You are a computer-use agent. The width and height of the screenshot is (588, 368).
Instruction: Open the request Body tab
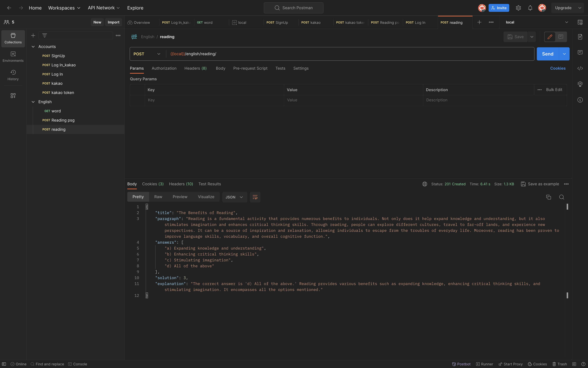[220, 68]
